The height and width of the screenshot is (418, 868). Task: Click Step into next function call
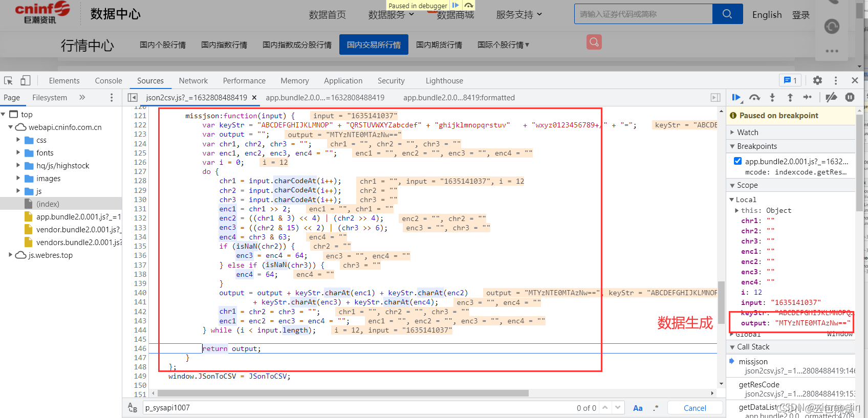pos(772,97)
